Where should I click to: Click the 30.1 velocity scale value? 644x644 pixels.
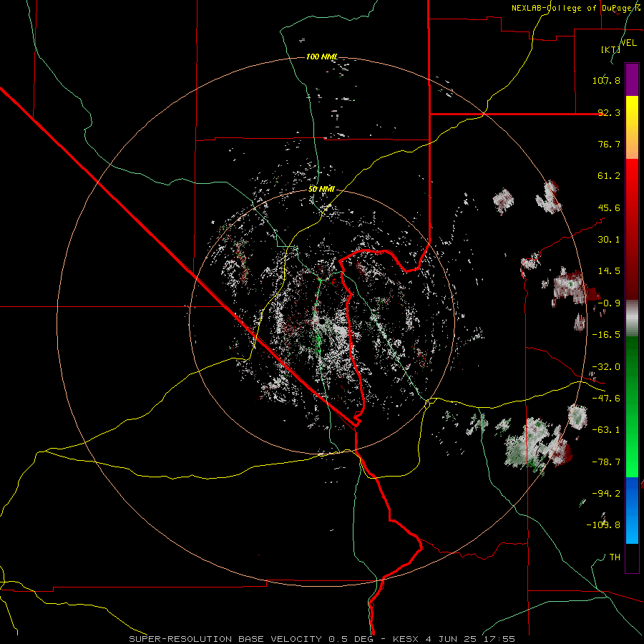pos(609,240)
